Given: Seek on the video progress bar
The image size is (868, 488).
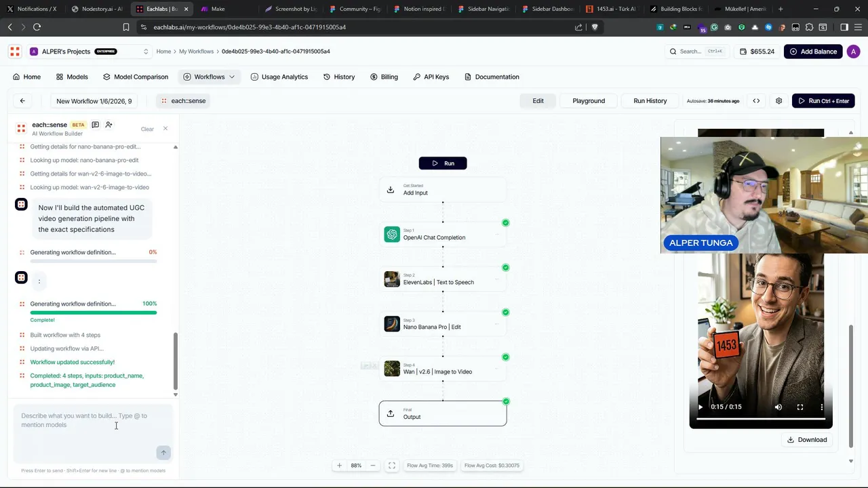Looking at the screenshot, I should tap(761, 419).
